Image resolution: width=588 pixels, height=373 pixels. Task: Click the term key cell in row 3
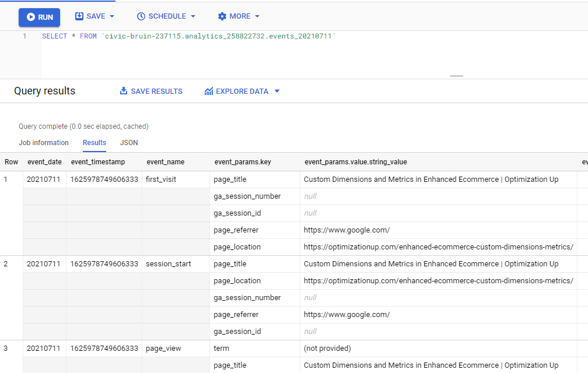tap(221, 349)
